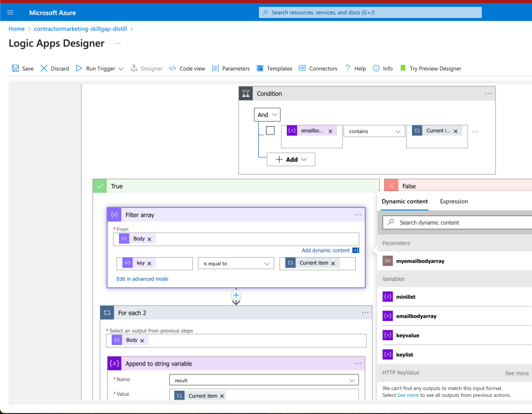
Task: Open Append to string variable ellipsis menu
Action: click(357, 364)
